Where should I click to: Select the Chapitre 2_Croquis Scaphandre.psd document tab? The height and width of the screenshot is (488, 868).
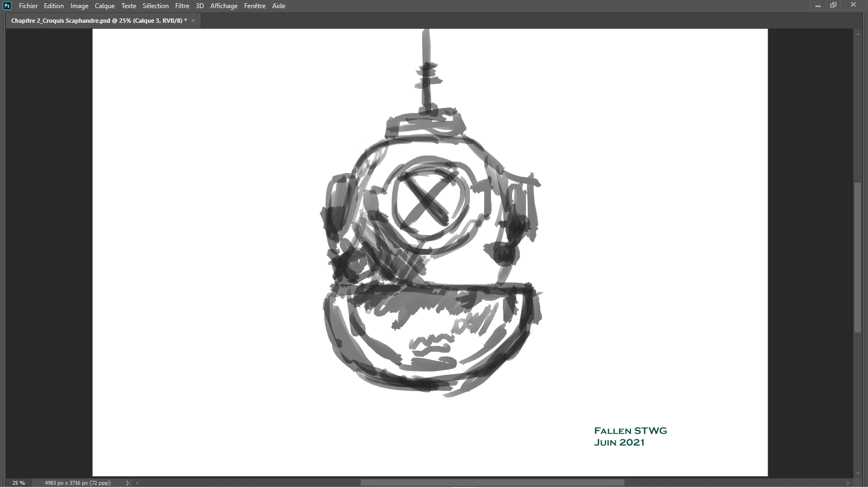[99, 21]
